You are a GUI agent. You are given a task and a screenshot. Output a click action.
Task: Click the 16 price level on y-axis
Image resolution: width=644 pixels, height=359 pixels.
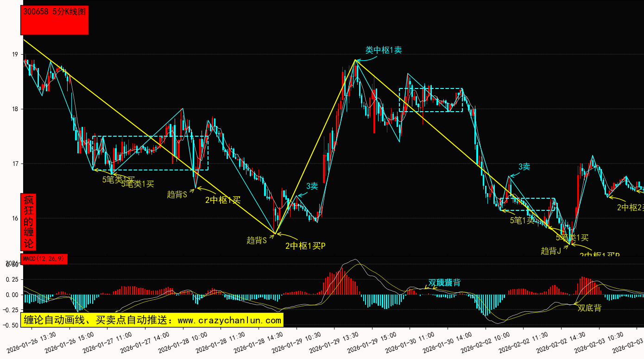(15, 218)
